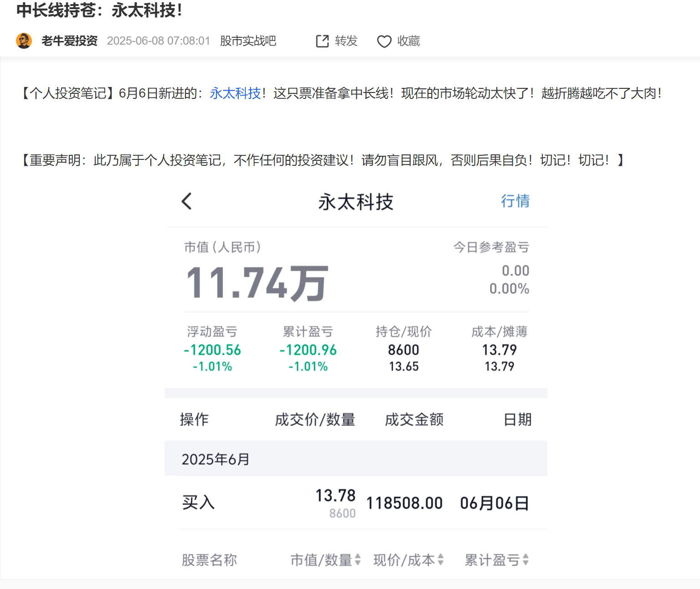Click the 转发 label
Screen dimensions: 700x589
pos(346,41)
